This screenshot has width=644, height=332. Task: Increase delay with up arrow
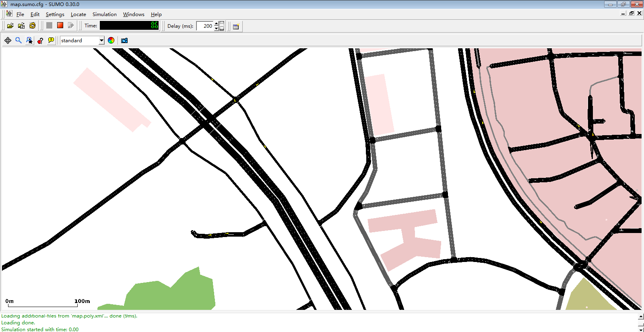click(x=216, y=23)
